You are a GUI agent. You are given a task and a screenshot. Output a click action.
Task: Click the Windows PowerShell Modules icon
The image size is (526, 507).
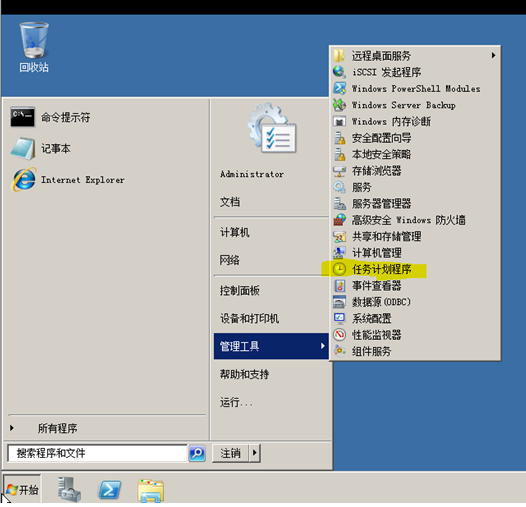pos(339,88)
